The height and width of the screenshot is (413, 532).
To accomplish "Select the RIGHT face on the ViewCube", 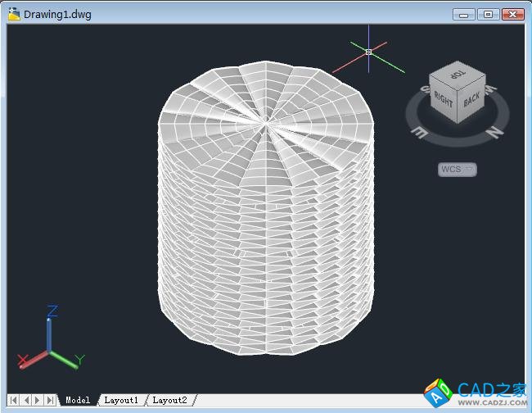I will [444, 101].
